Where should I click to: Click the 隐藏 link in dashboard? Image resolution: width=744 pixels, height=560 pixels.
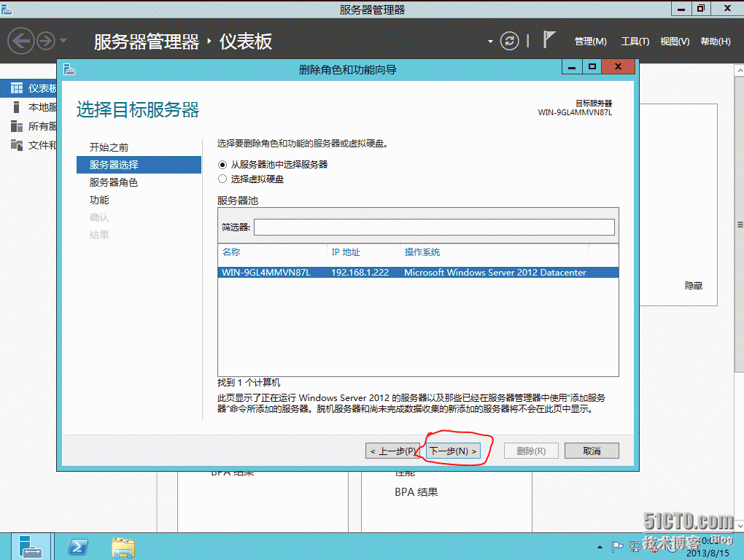point(693,285)
